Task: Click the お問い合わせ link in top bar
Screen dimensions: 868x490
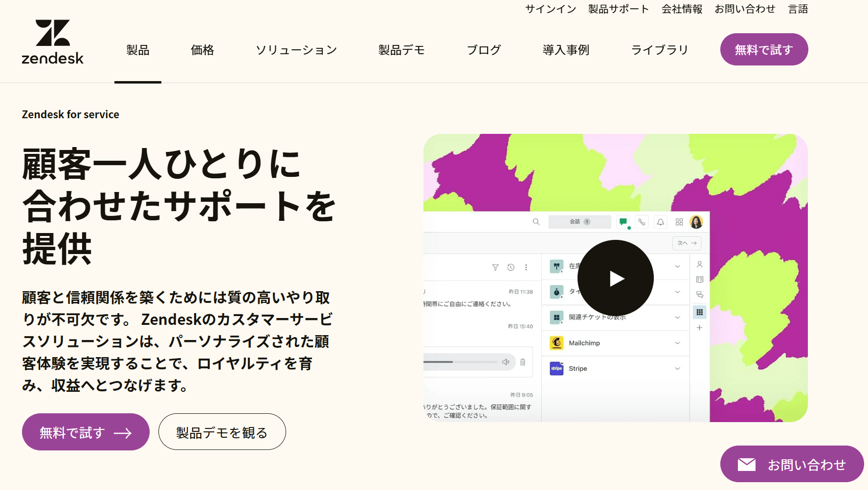Action: click(745, 9)
